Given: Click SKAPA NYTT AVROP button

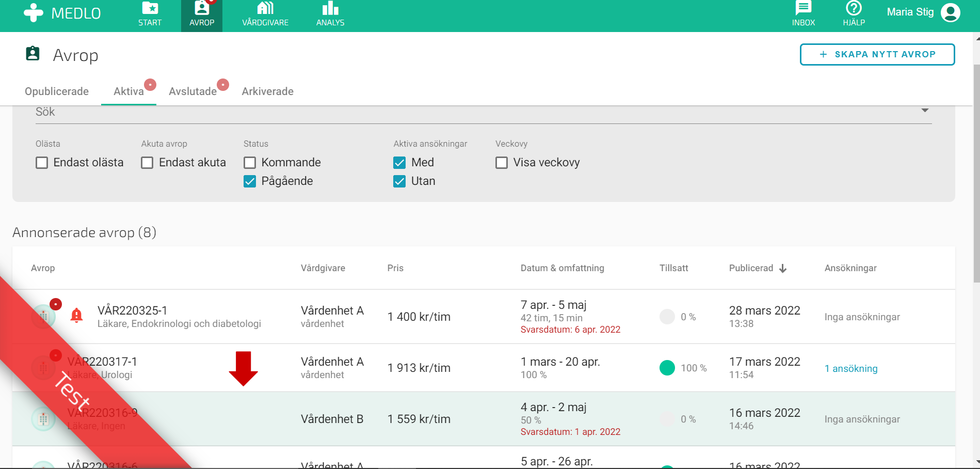Looking at the screenshot, I should [877, 54].
